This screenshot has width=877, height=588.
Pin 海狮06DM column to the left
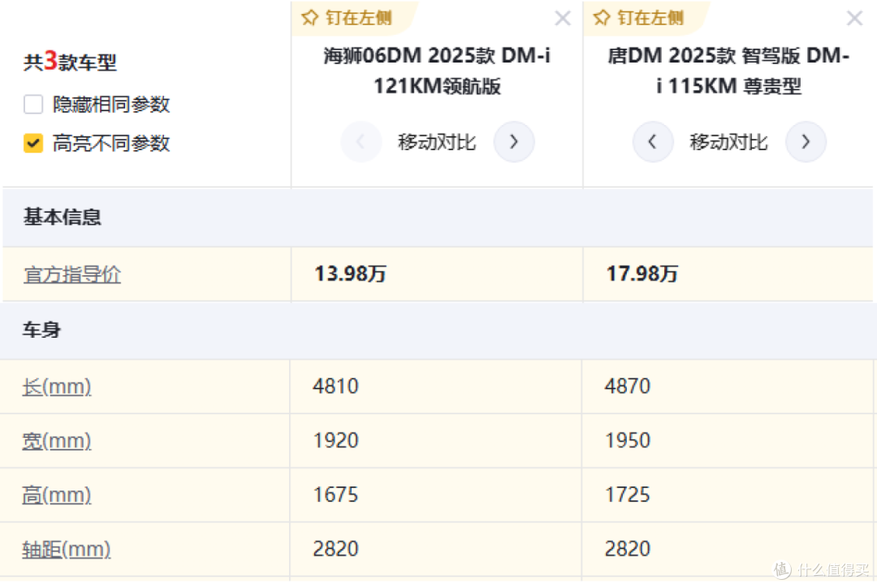click(347, 19)
